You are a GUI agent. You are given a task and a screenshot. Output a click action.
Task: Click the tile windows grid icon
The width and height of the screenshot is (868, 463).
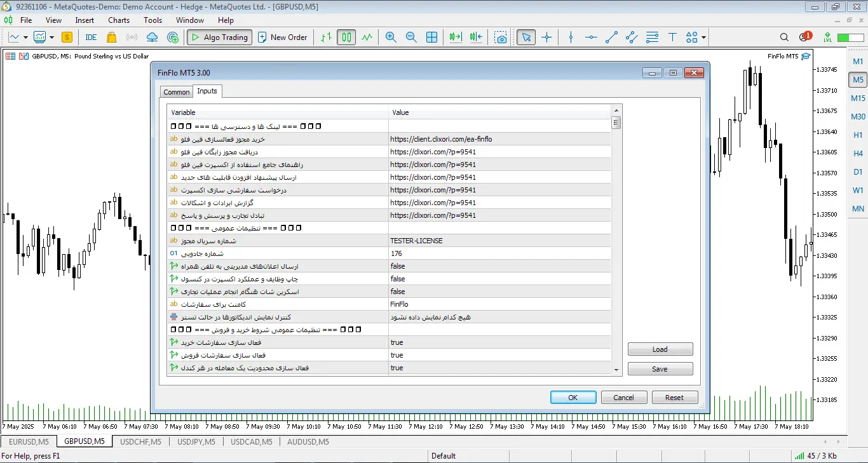click(x=431, y=37)
